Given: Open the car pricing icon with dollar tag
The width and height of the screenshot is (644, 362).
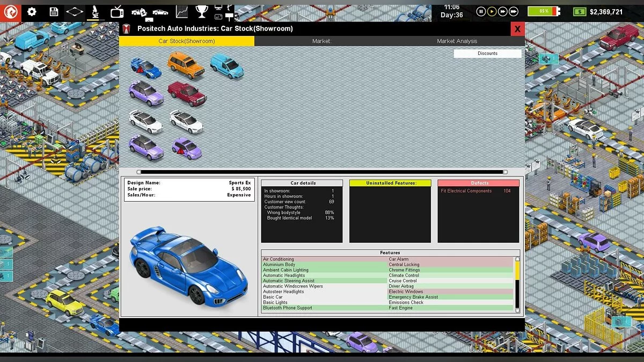Looking at the screenshot, I should click(139, 11).
